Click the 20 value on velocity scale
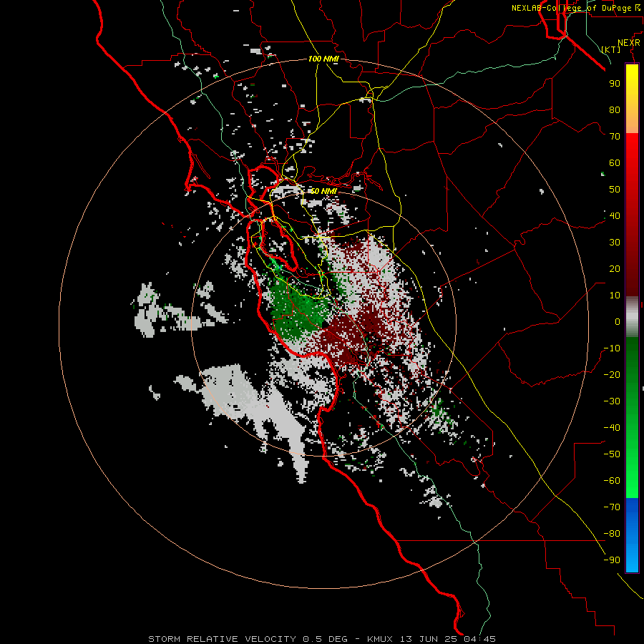 [615, 268]
